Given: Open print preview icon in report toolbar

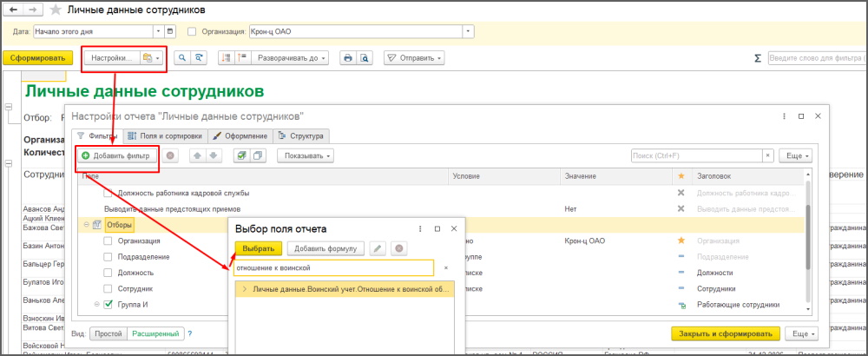Looking at the screenshot, I should tap(365, 58).
